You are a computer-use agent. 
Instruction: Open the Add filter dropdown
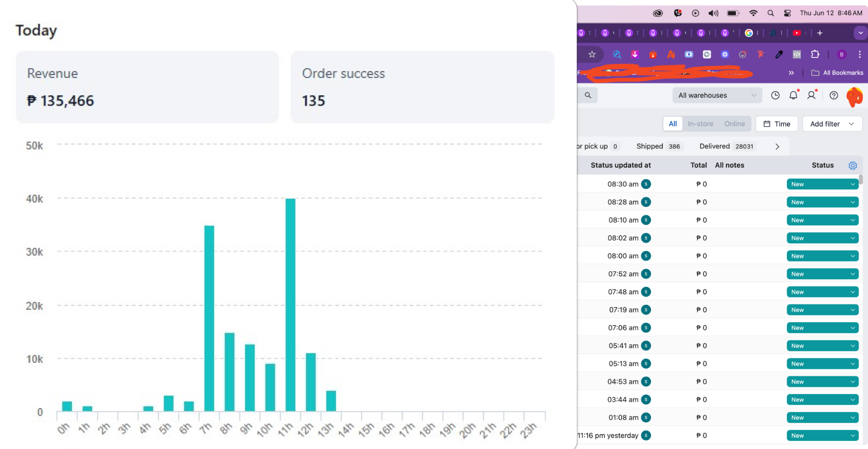point(832,124)
